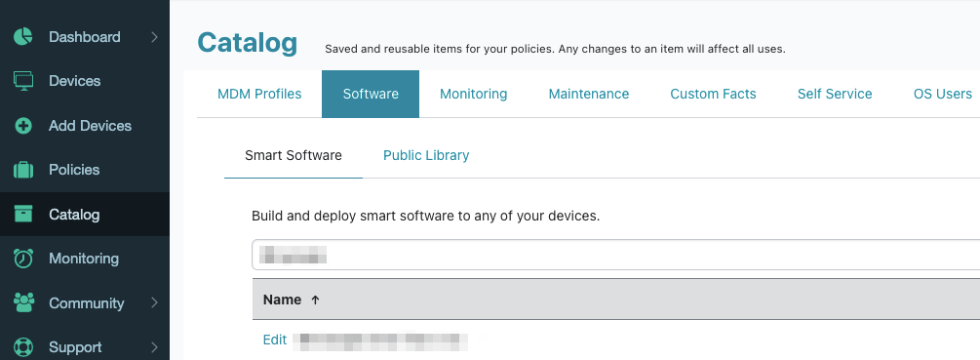The height and width of the screenshot is (360, 980).
Task: Switch to the Monitoring catalog tab
Action: click(473, 94)
